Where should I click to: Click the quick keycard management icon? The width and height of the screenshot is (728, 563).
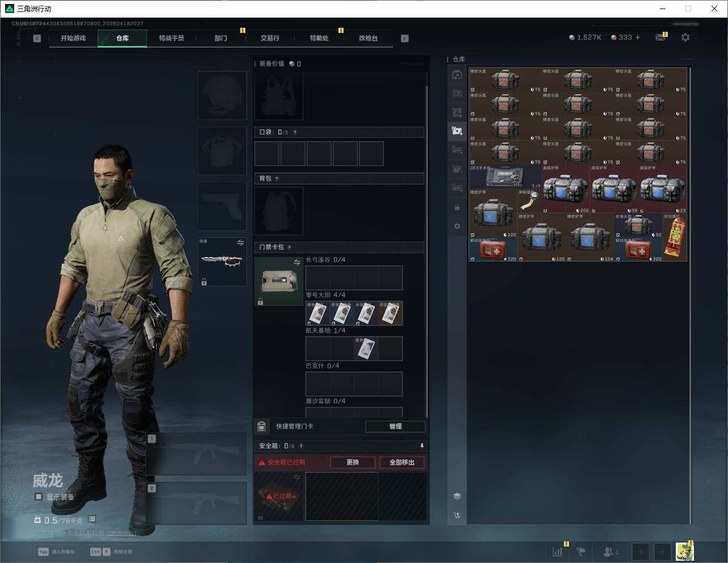point(261,426)
